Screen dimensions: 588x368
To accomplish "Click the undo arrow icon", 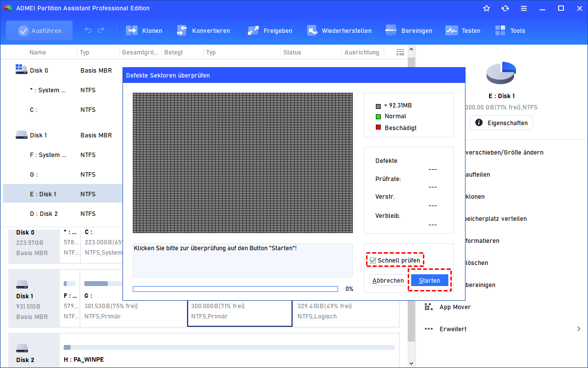I will [88, 30].
